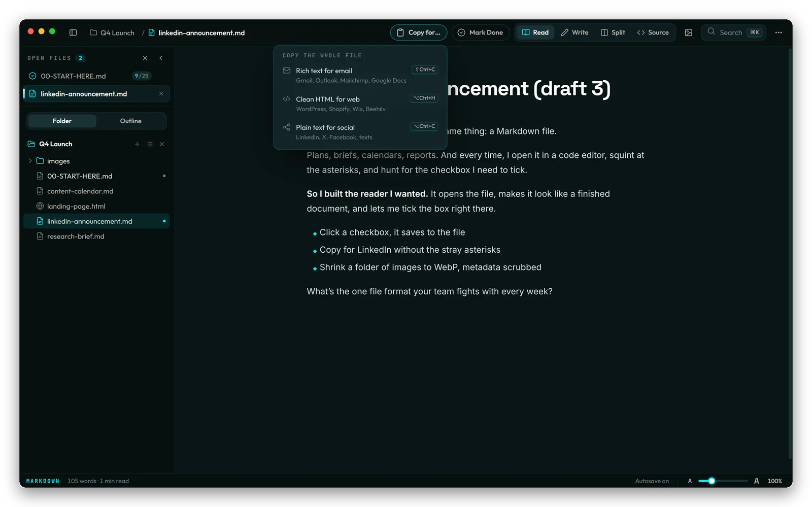Open 00-START-HERE.md in open files
This screenshot has width=812, height=507.
point(96,76)
